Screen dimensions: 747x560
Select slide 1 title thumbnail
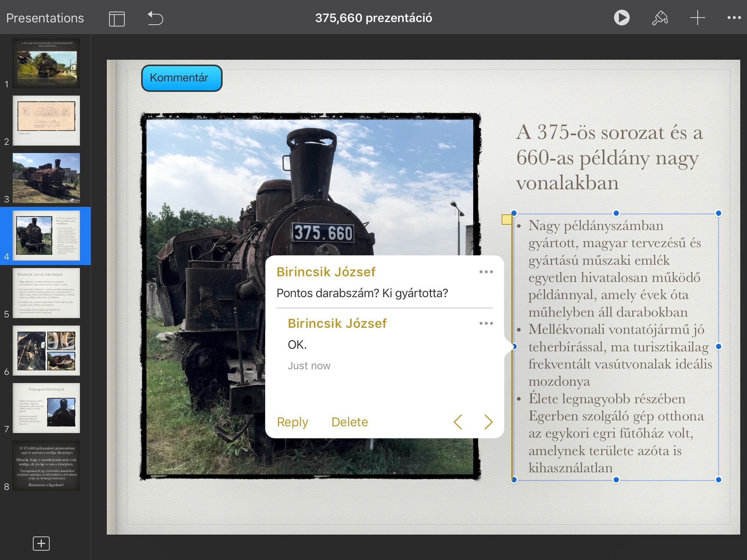(46, 63)
